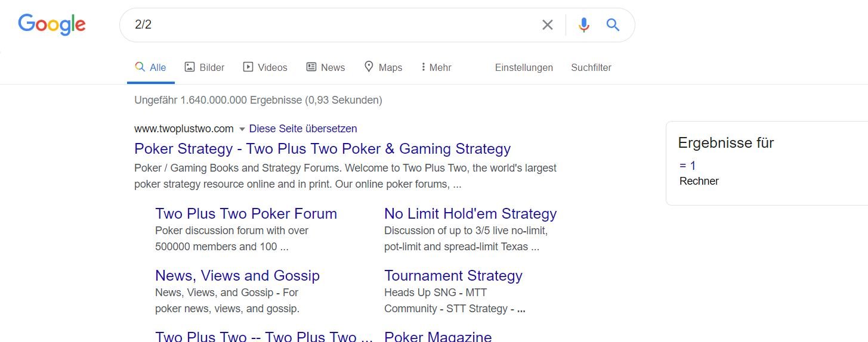Open Poker Strategy - Two Plus Two result
This screenshot has height=342, width=868.
pos(322,148)
